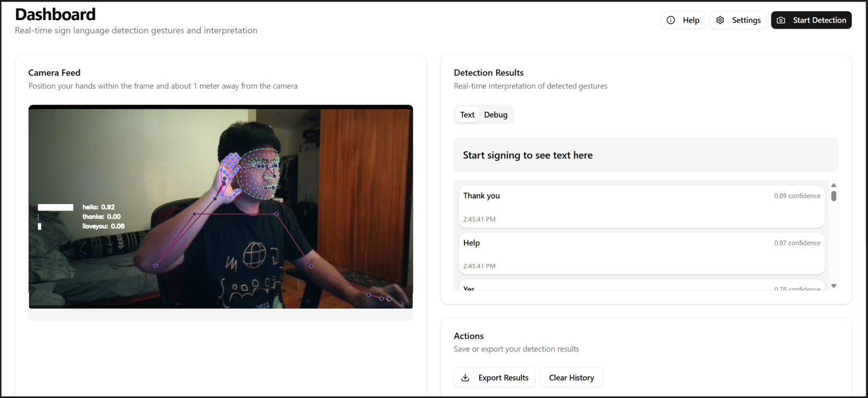Select the 'Thank you' result entry

coord(641,206)
